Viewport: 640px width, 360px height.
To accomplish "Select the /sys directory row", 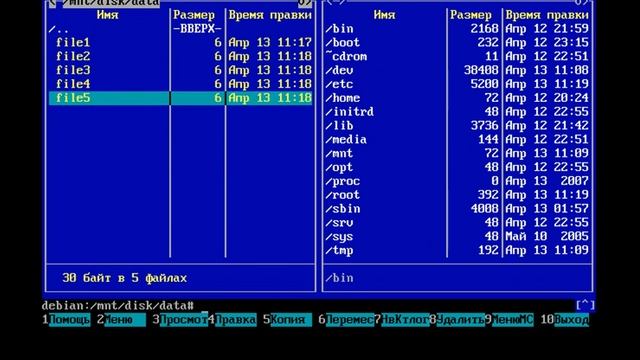I will point(457,237).
